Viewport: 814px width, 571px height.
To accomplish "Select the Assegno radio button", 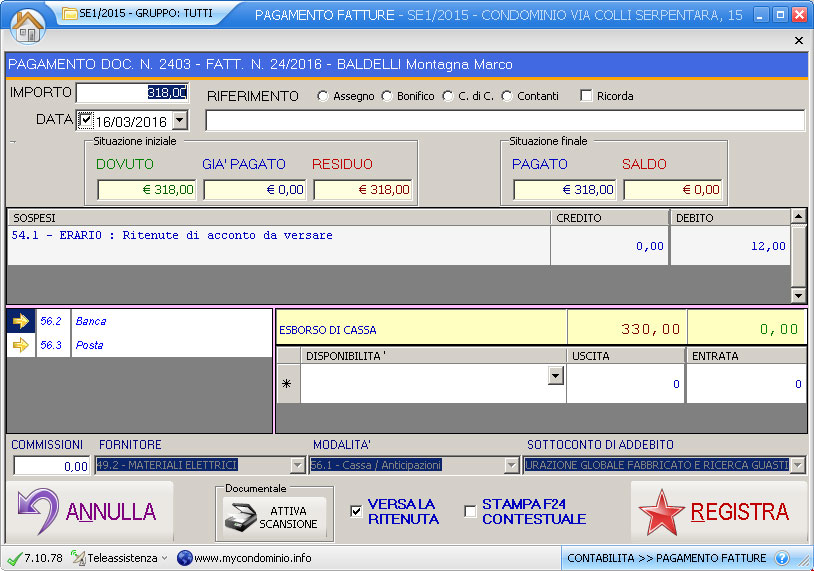I will (322, 97).
